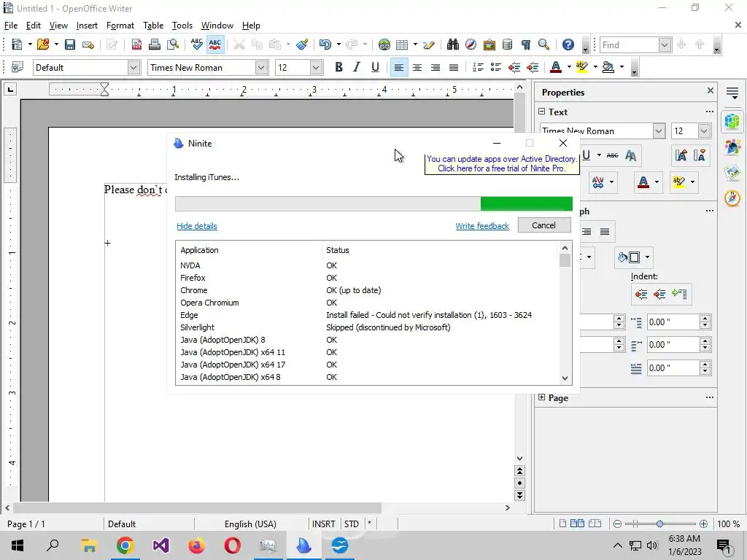
Task: Toggle Underline in formatting toolbar
Action: [375, 67]
